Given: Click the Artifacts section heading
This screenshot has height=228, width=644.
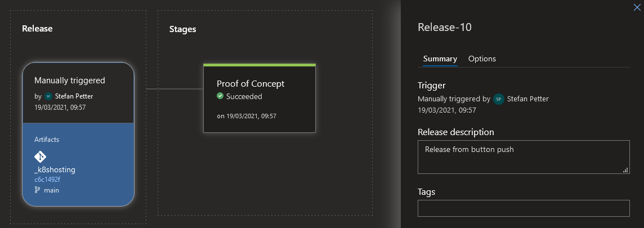Looking at the screenshot, I should 47,140.
